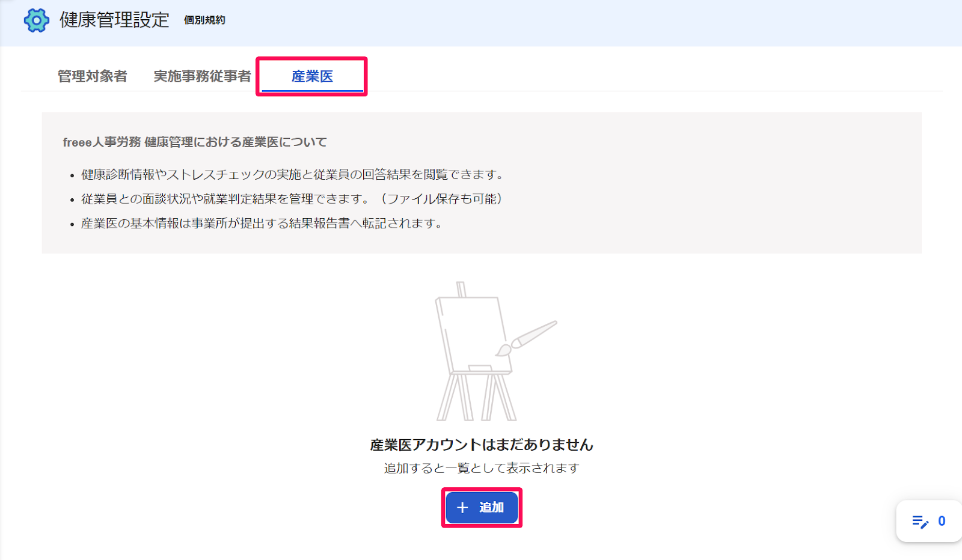962x560 pixels.
Task: Click the bullet about 産業医の基本情報
Action: 262,224
